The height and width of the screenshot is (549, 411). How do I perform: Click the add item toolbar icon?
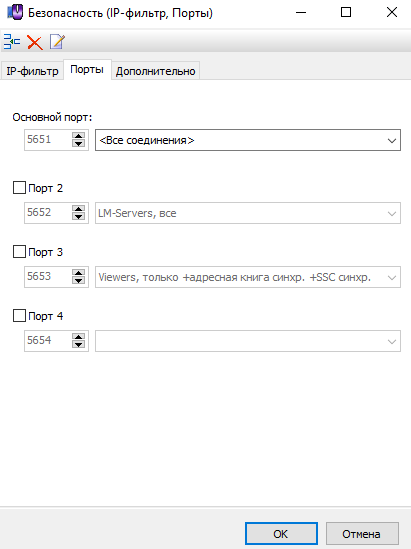click(x=12, y=42)
